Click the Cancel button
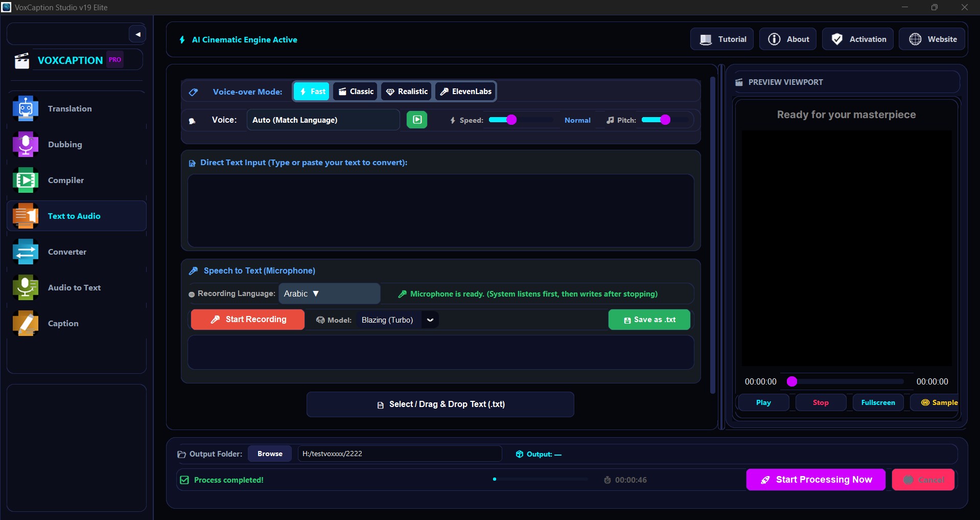Viewport: 980px width, 520px height. tap(923, 480)
